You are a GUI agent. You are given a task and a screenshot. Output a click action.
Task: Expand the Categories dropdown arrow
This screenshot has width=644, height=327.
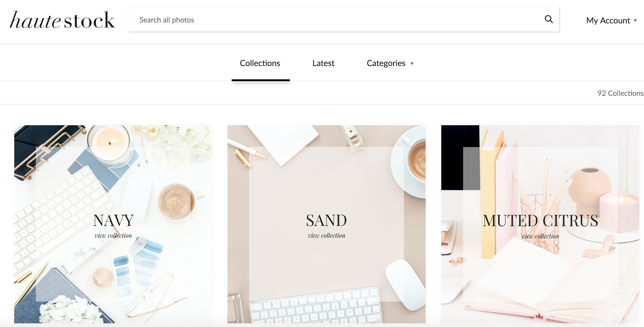coord(412,64)
